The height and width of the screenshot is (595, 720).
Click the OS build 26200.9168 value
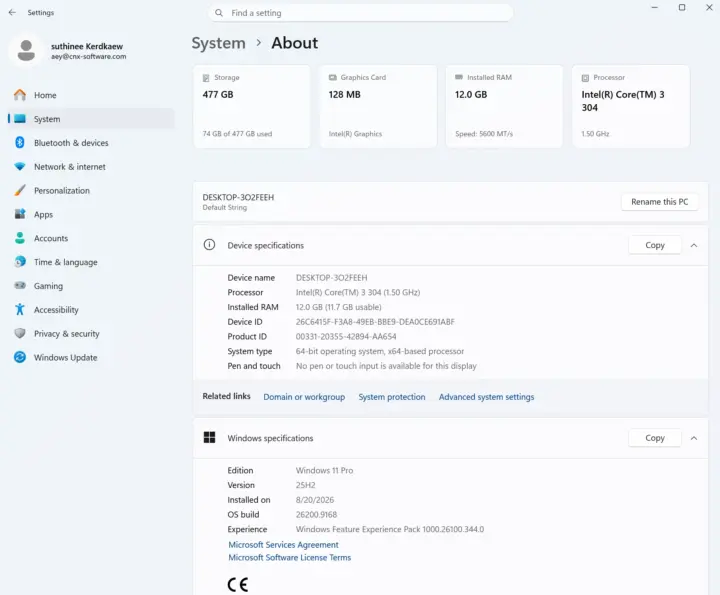[x=316, y=515]
